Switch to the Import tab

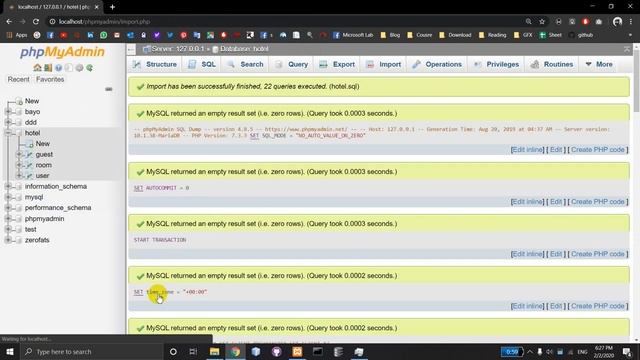tap(384, 64)
